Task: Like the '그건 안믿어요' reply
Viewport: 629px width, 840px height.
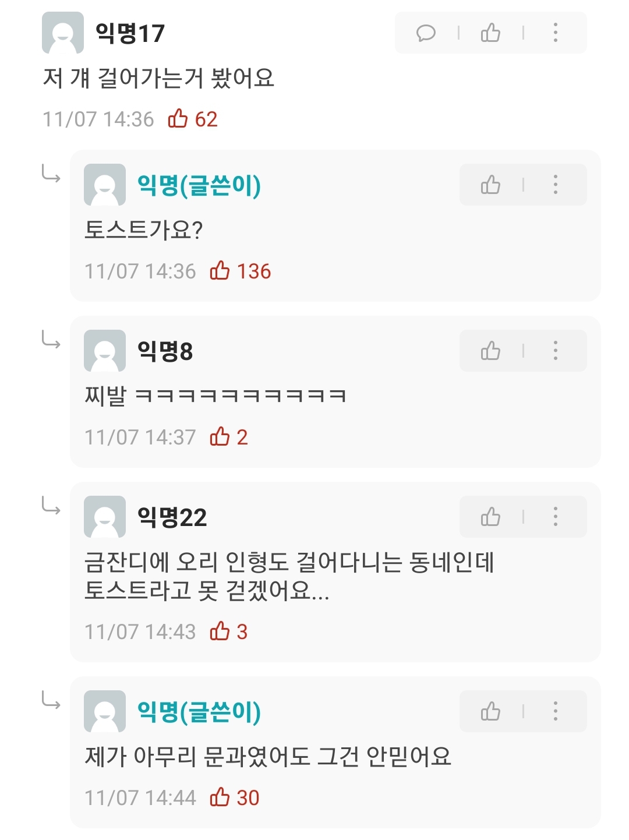Action: click(x=490, y=711)
